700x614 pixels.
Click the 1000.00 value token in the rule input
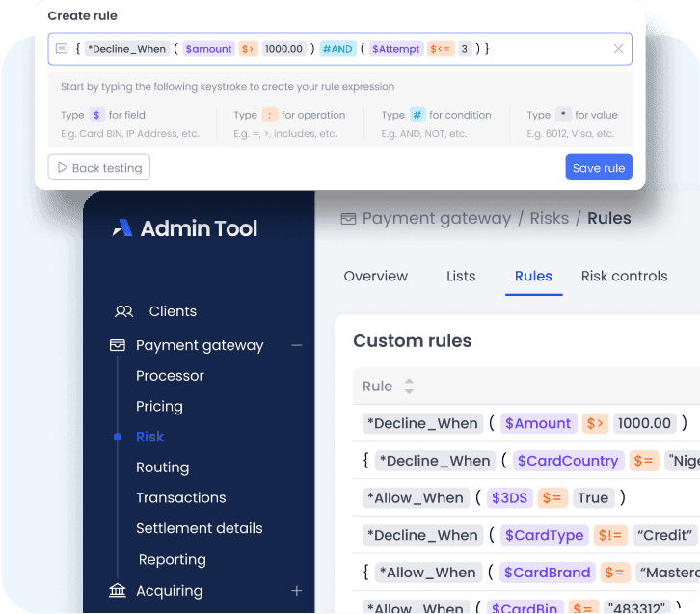pos(283,48)
